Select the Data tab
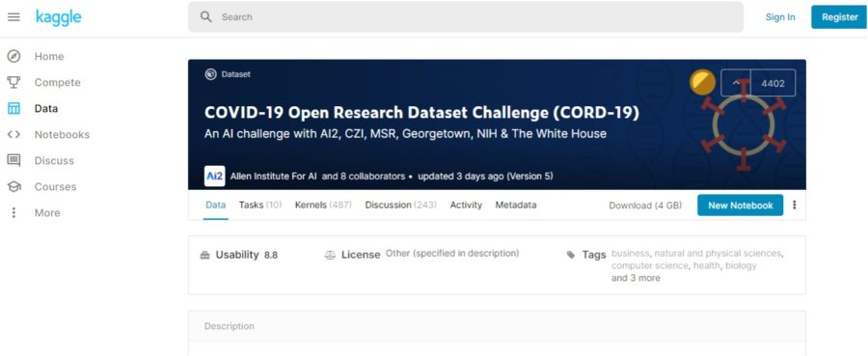This screenshot has width=868, height=356. tap(215, 205)
